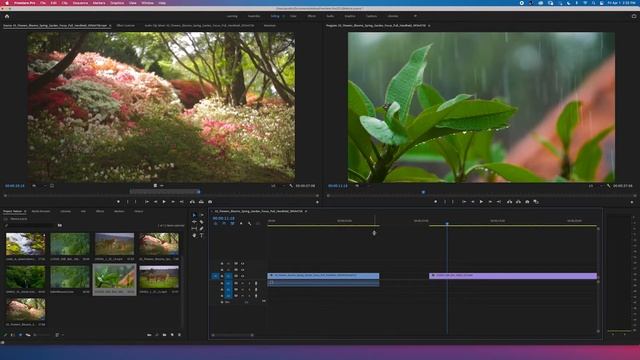Export a frame from the Program monitor
Viewport: 640px width, 360px height.
pos(527,202)
